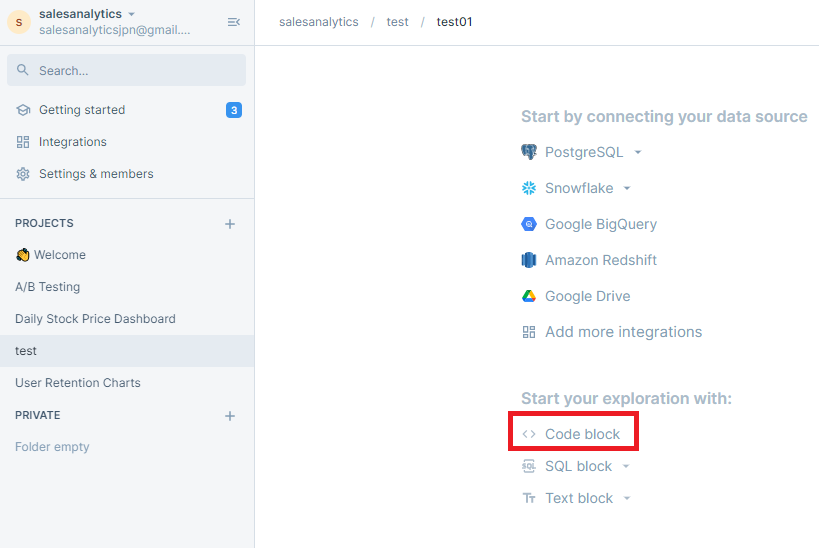Add a private item with plus icon

(x=230, y=416)
